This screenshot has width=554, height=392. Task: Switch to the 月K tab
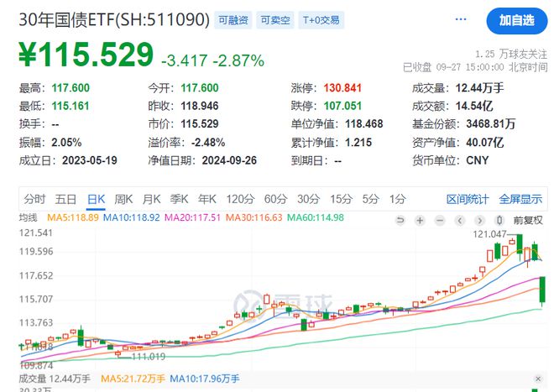tap(152, 199)
